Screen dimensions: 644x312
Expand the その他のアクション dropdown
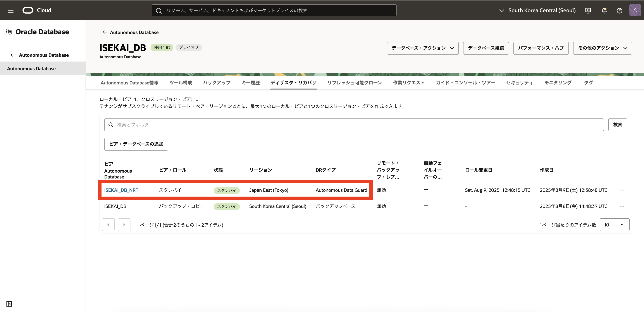[x=602, y=48]
